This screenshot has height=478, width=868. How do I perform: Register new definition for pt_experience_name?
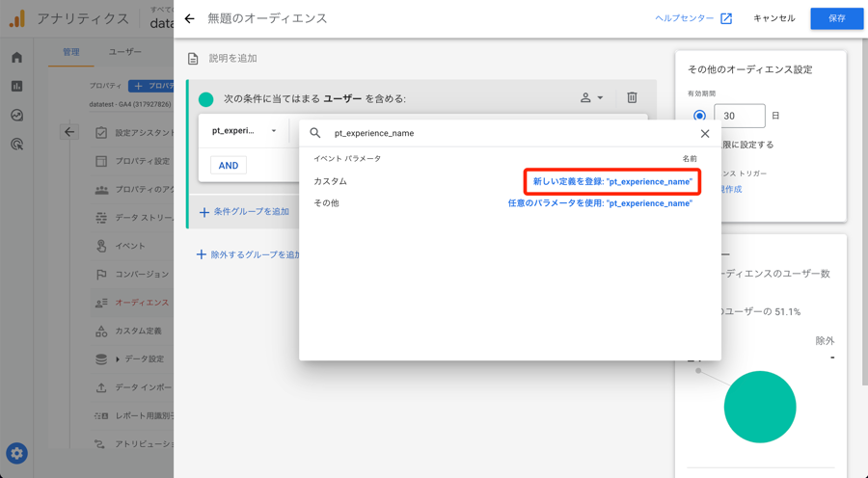coord(612,181)
